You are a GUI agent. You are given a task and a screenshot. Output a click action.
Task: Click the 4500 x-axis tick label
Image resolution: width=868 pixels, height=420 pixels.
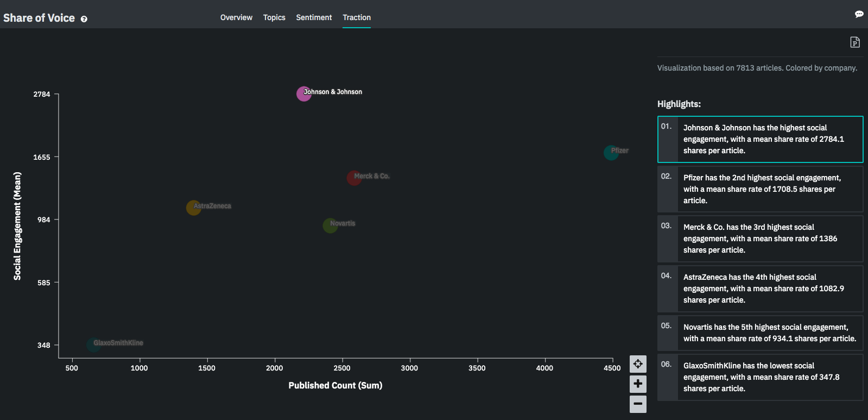point(612,368)
